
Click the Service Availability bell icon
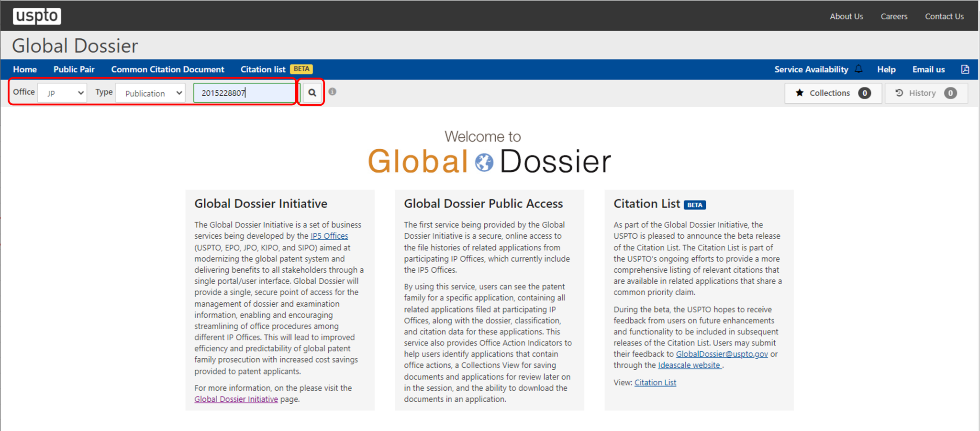tap(858, 69)
